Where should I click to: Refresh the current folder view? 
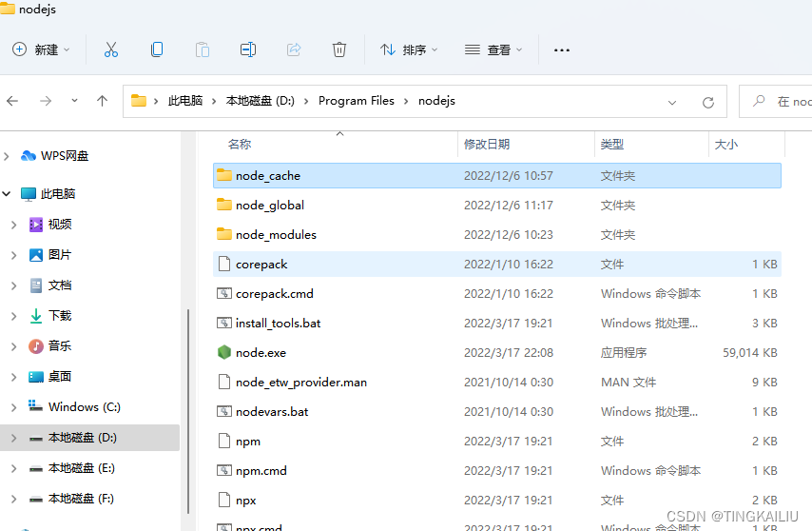click(708, 102)
